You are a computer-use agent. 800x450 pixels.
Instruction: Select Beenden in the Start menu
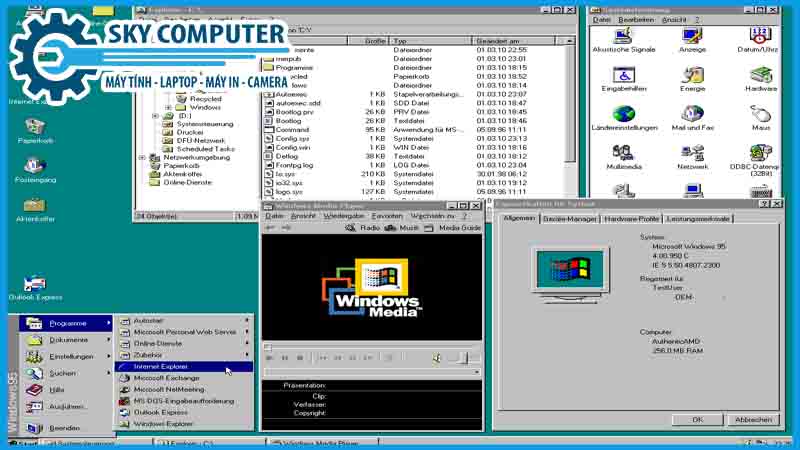click(66, 428)
